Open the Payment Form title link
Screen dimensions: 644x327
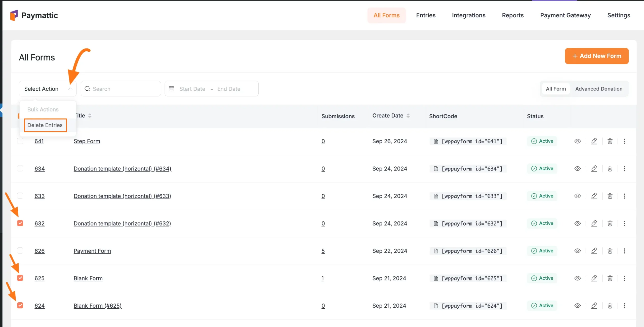[92, 251]
